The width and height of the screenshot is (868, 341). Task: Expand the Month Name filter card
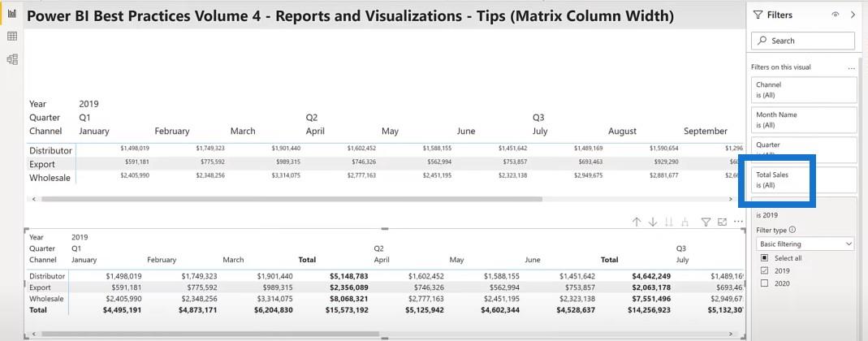(x=804, y=119)
